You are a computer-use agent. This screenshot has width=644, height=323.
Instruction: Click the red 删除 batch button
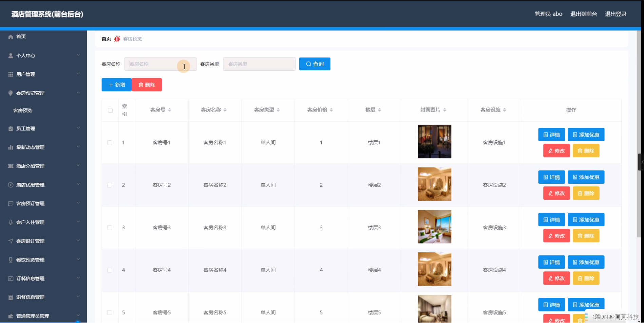pos(147,85)
